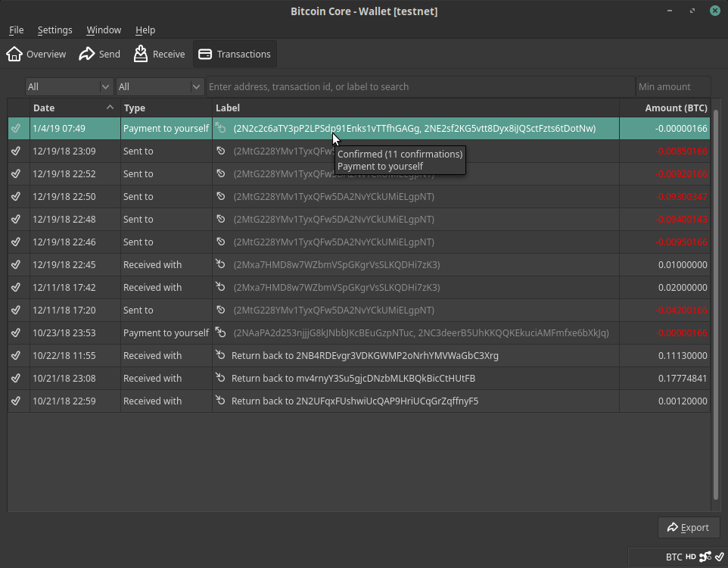Click confirmed checkmark icon for 12/19/18 22:45
Viewport: 728px width, 568px height.
(x=16, y=264)
